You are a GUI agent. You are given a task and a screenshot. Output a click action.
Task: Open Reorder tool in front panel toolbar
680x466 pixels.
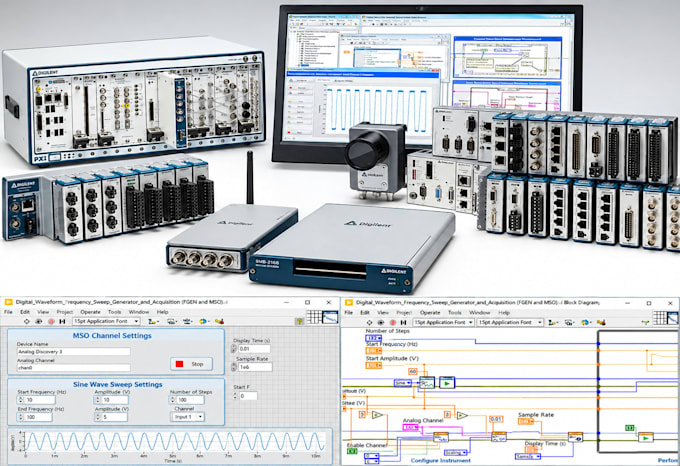pos(203,322)
